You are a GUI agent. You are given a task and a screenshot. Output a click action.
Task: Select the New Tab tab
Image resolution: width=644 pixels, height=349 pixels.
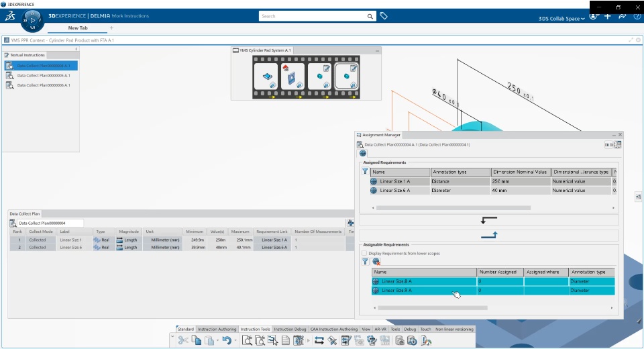[x=78, y=28]
